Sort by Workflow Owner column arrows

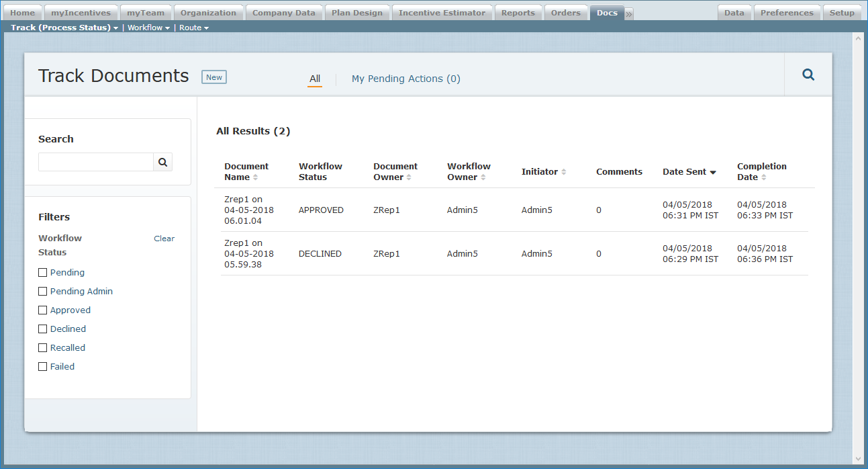pyautogui.click(x=483, y=177)
